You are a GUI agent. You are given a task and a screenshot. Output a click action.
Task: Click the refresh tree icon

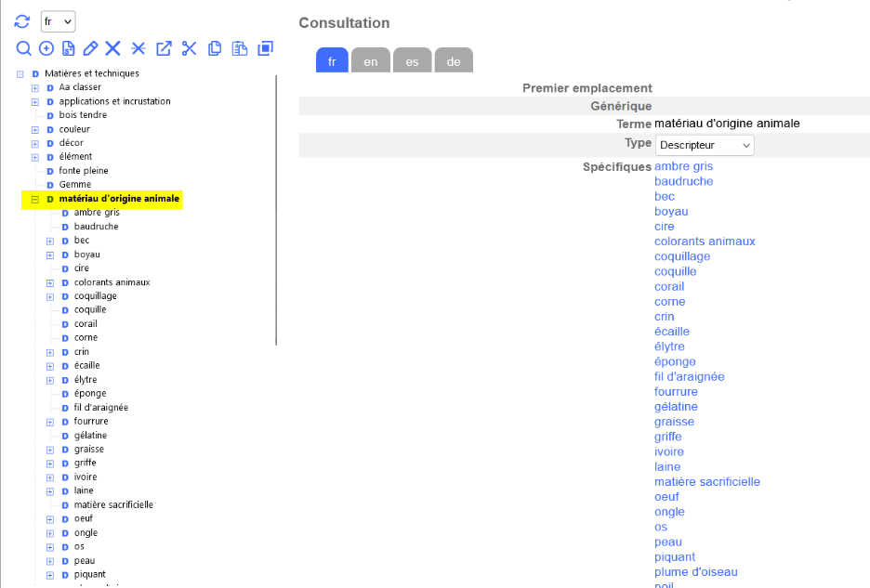tap(22, 21)
